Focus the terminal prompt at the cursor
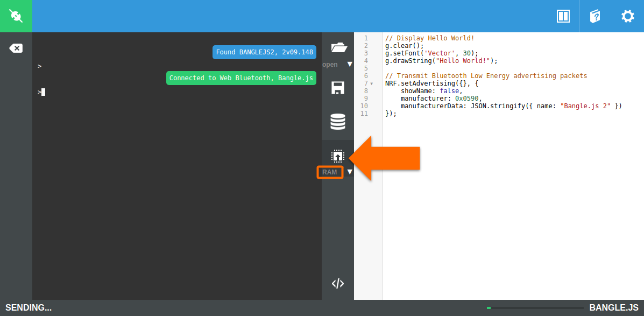This screenshot has width=644, height=316. tap(43, 92)
